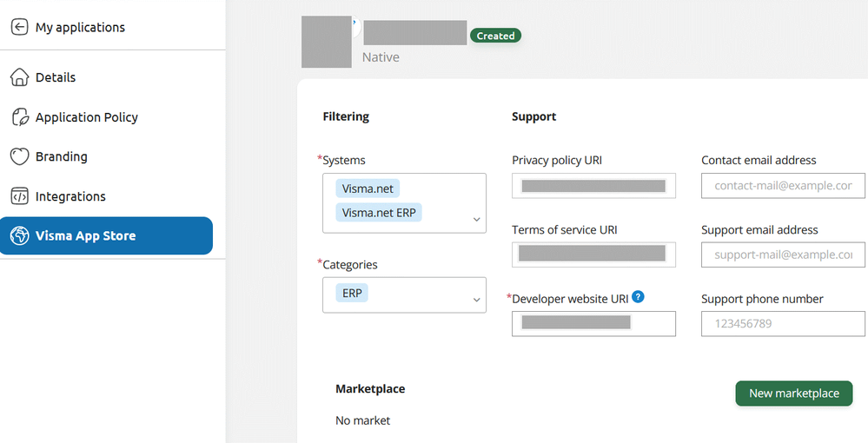Click the Filtering heading
Image resolution: width=868 pixels, height=443 pixels.
pyautogui.click(x=346, y=116)
